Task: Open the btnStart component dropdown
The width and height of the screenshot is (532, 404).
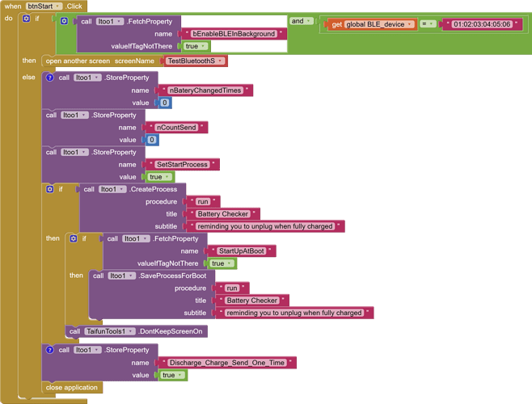Action: click(x=44, y=6)
